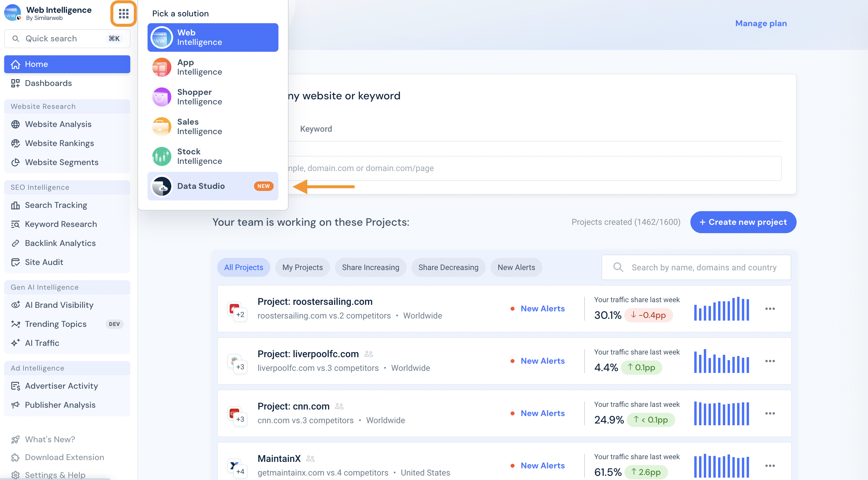This screenshot has height=480, width=868.
Task: Click the AI Brand Visibility eye icon
Action: [15, 305]
